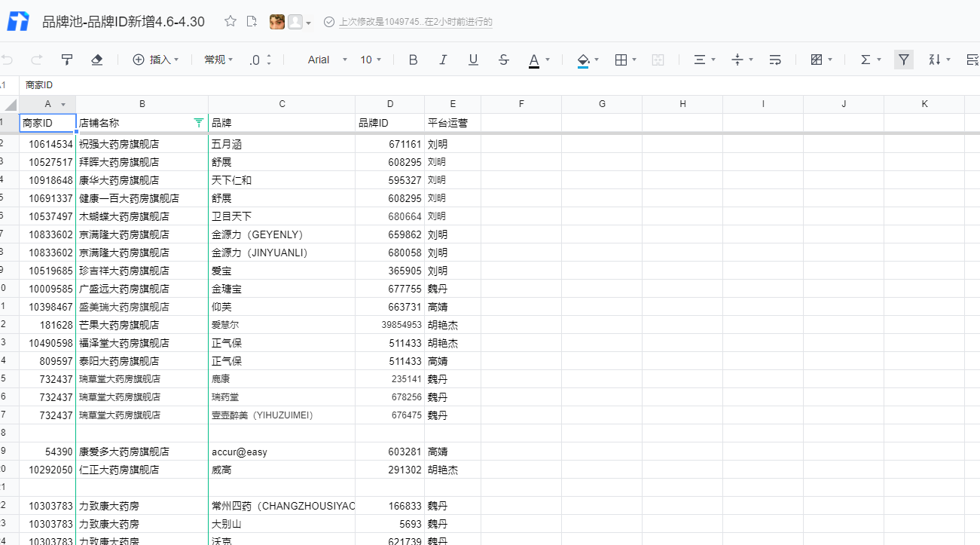980x545 pixels.
Task: Click the redo arrow icon
Action: point(37,60)
